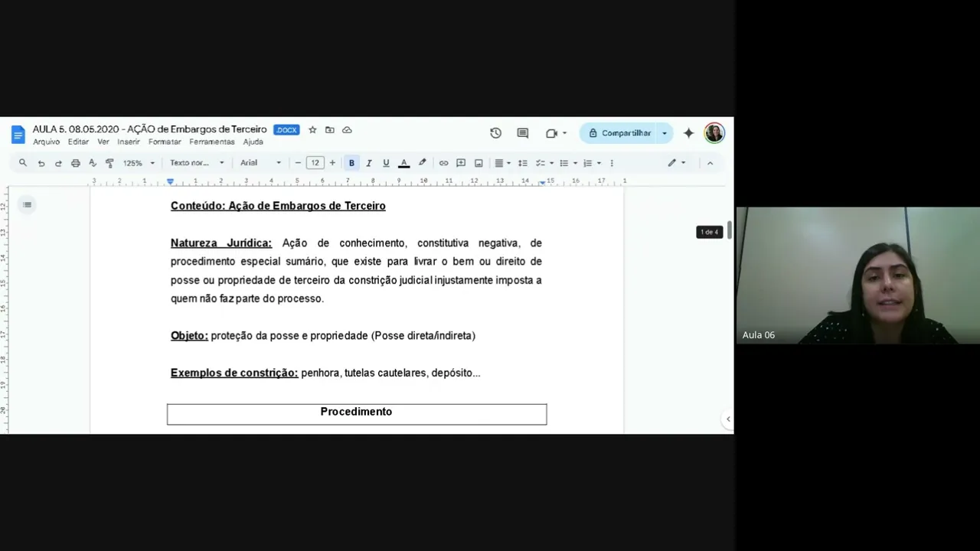Open the Ferramentas menu

click(212, 142)
